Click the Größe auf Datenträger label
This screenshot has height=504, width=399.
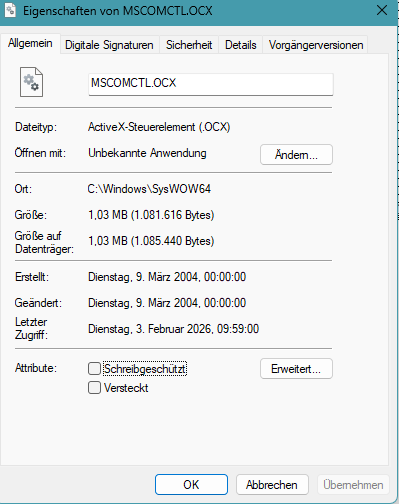pos(44,242)
